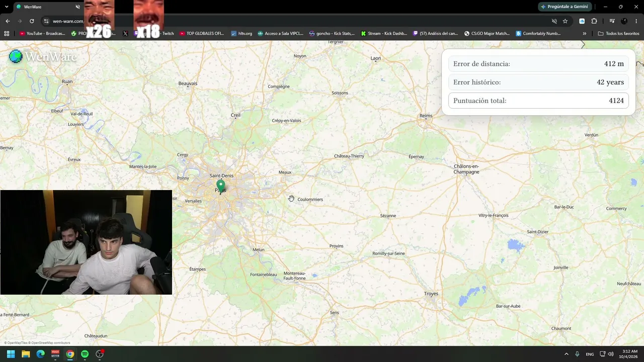Go back to the previous page

8,21
